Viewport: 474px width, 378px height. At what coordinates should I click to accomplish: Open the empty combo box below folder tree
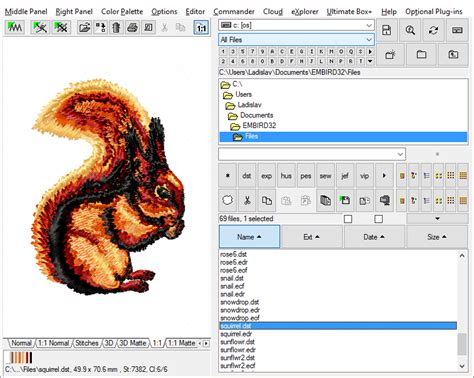click(x=312, y=154)
